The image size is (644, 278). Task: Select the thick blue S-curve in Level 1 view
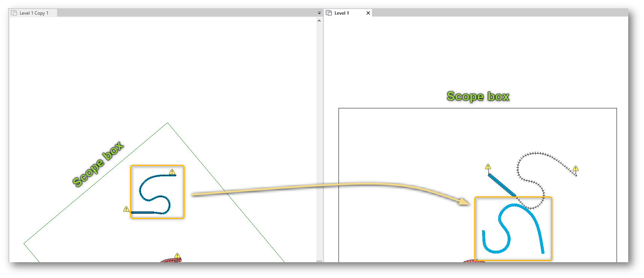coord(513,228)
